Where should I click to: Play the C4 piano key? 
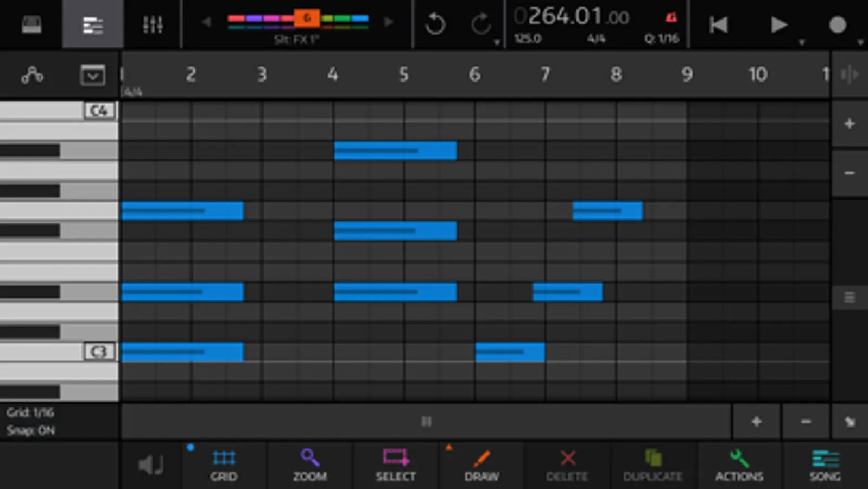pos(59,111)
